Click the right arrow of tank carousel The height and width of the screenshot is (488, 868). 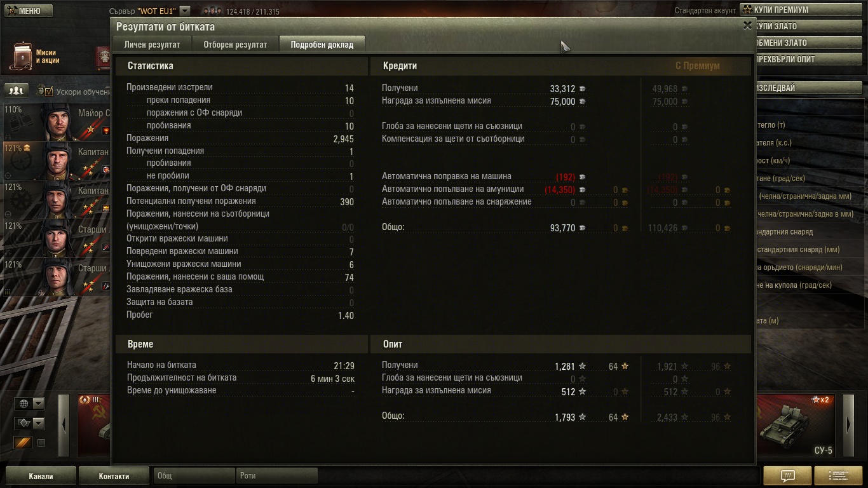[x=849, y=426]
